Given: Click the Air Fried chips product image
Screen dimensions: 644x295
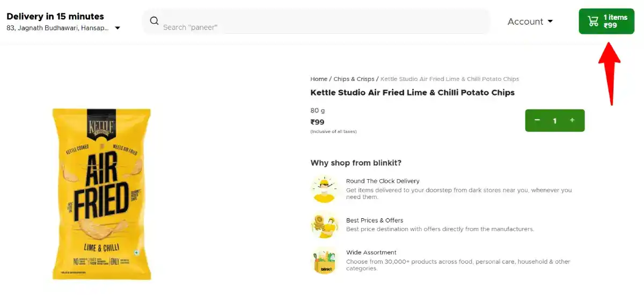Looking at the screenshot, I should pos(101,194).
